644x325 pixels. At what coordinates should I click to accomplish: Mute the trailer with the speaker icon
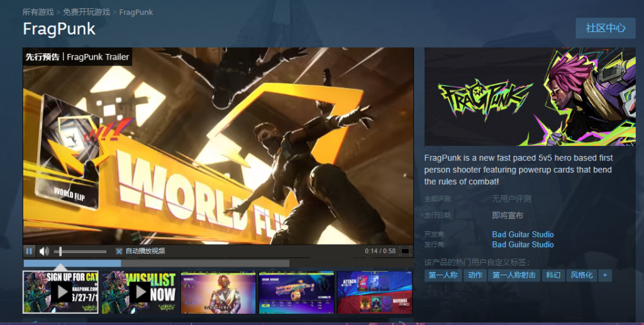44,251
